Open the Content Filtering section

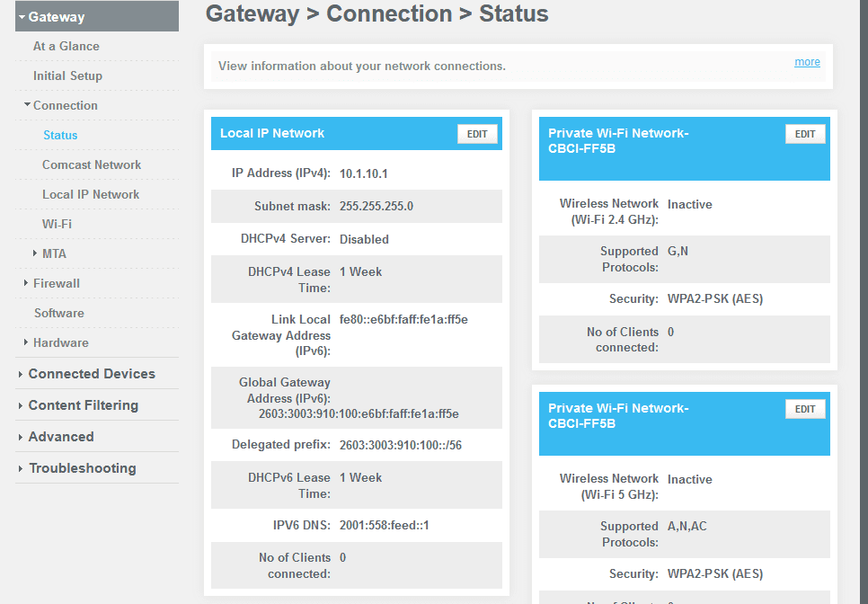pyautogui.click(x=84, y=405)
